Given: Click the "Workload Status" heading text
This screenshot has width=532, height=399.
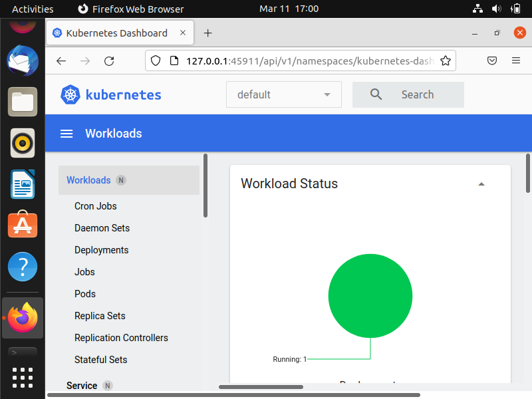Looking at the screenshot, I should click(x=289, y=184).
